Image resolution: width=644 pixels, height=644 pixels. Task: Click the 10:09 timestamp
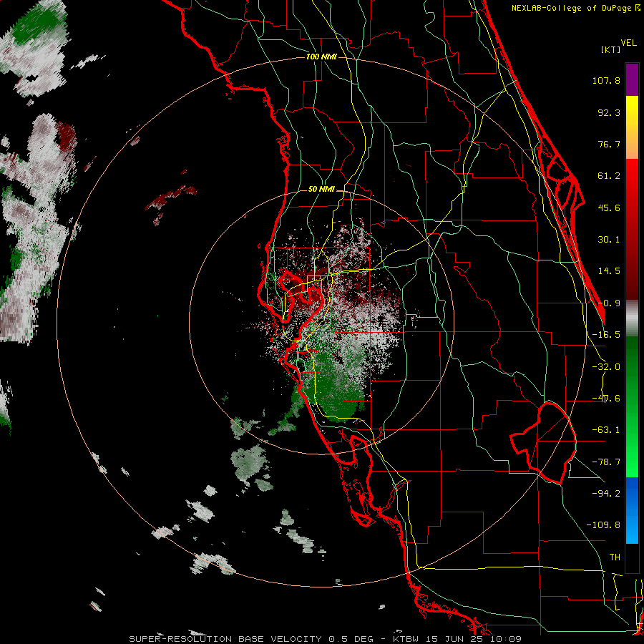click(x=507, y=639)
